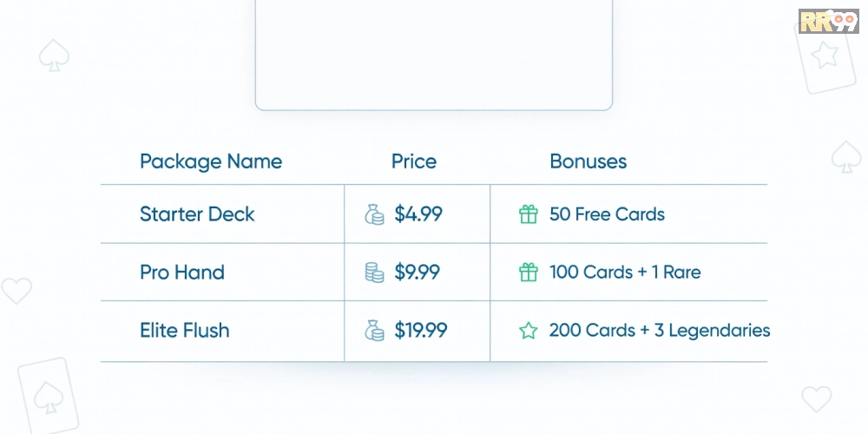The height and width of the screenshot is (434, 868).
Task: Click the star icon for Legendaries bonus
Action: click(529, 331)
